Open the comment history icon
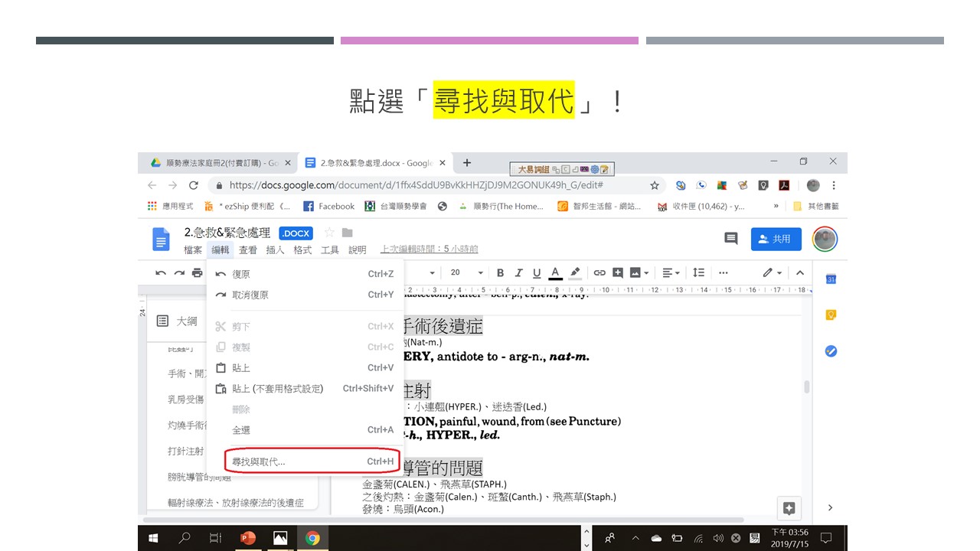The width and height of the screenshot is (980, 551). [x=730, y=239]
